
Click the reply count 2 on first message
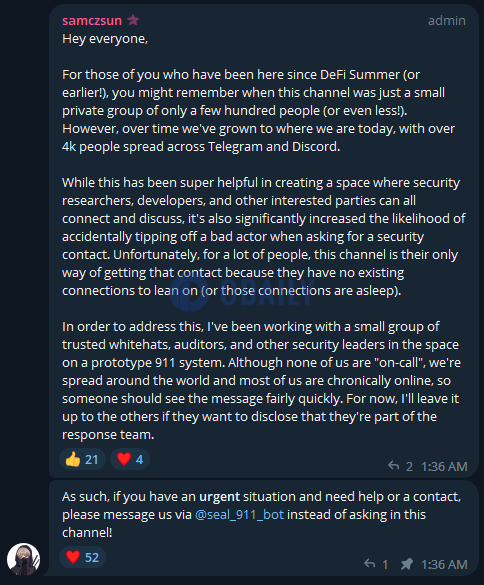click(409, 466)
